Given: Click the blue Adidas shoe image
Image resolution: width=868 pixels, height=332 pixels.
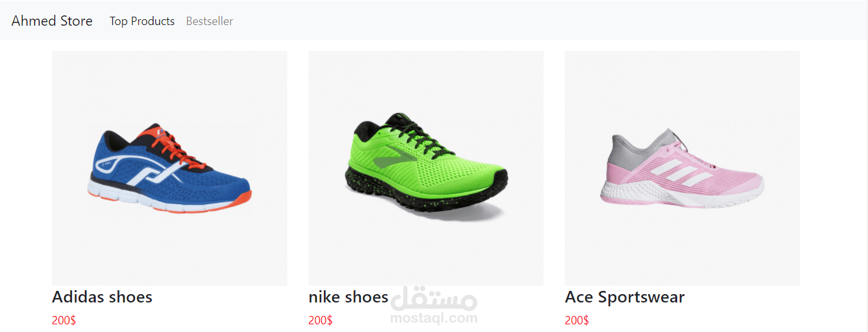Looking at the screenshot, I should point(170,168).
